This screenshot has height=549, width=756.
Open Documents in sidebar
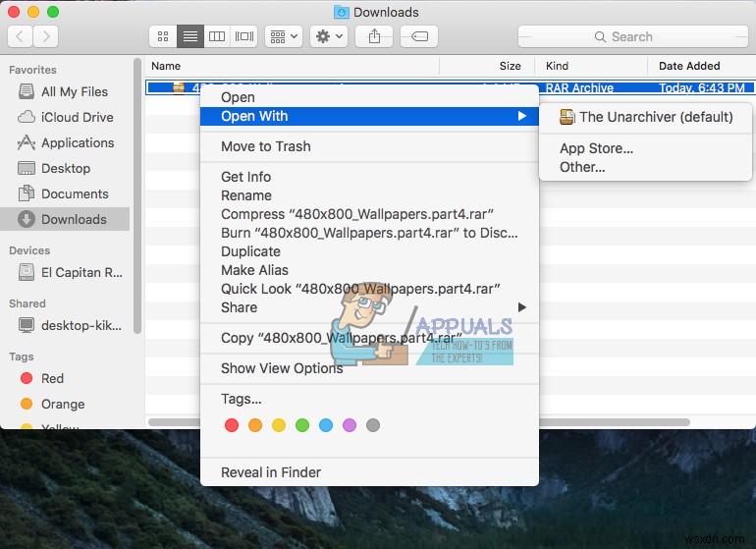pos(63,193)
